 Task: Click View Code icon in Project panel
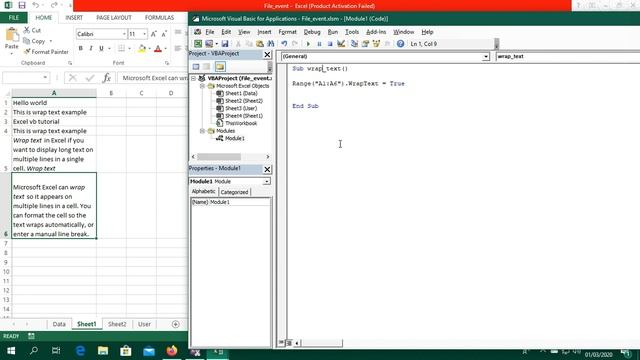(x=196, y=67)
